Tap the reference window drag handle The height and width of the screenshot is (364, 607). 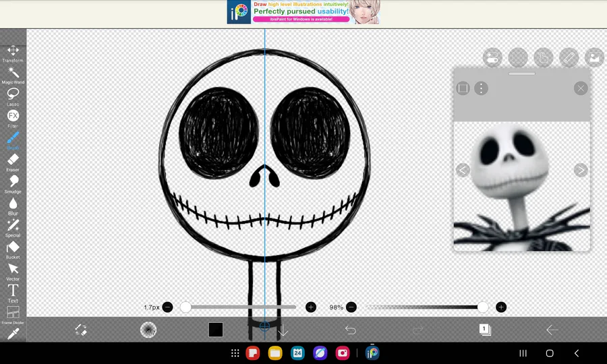tap(522, 73)
